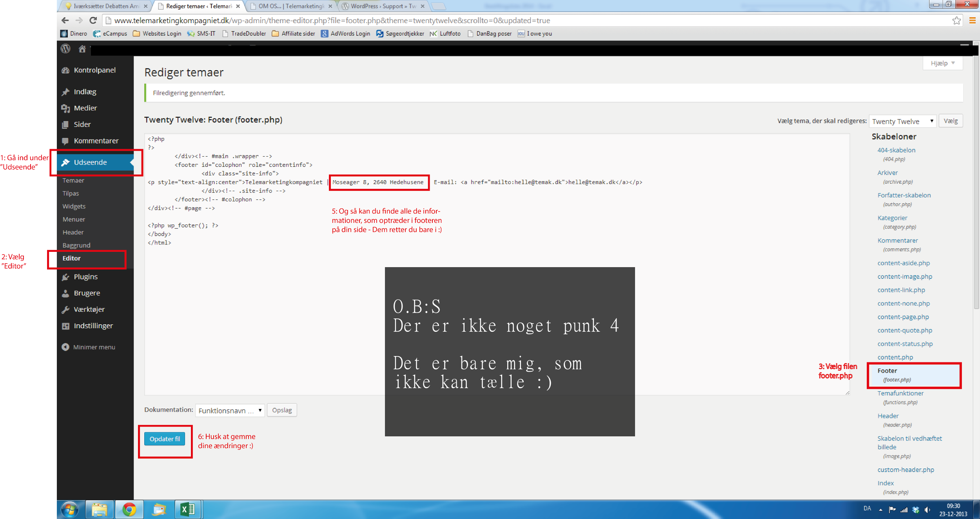Collapse sidebar with Minimer menu
980x519 pixels.
94,347
